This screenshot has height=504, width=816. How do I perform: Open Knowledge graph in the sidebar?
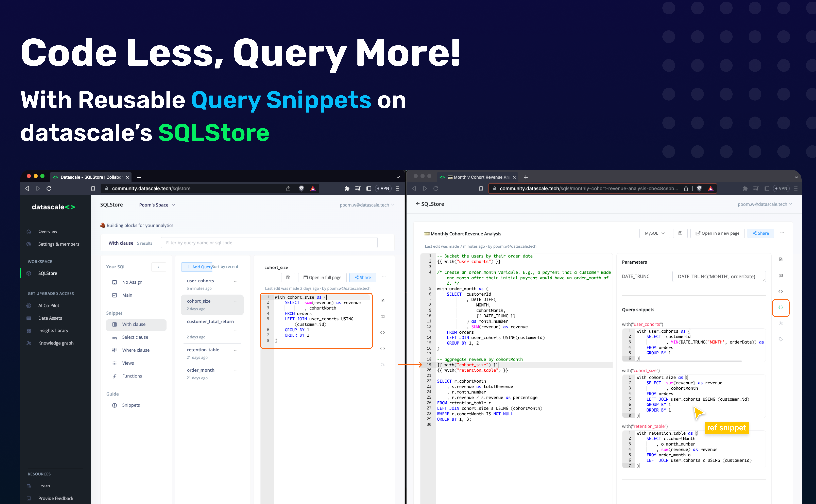pos(56,343)
